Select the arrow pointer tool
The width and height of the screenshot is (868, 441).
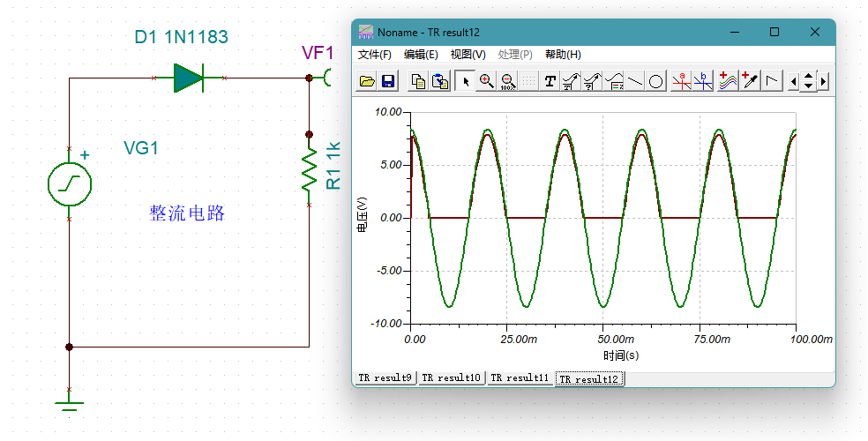coord(465,81)
